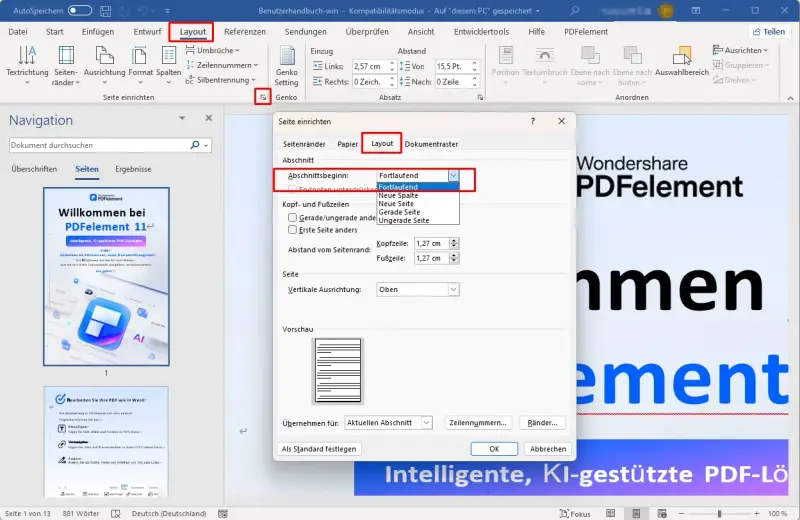The height and width of the screenshot is (520, 800).
Task: Open the Entwicklertools ribbon tab
Action: [x=482, y=32]
